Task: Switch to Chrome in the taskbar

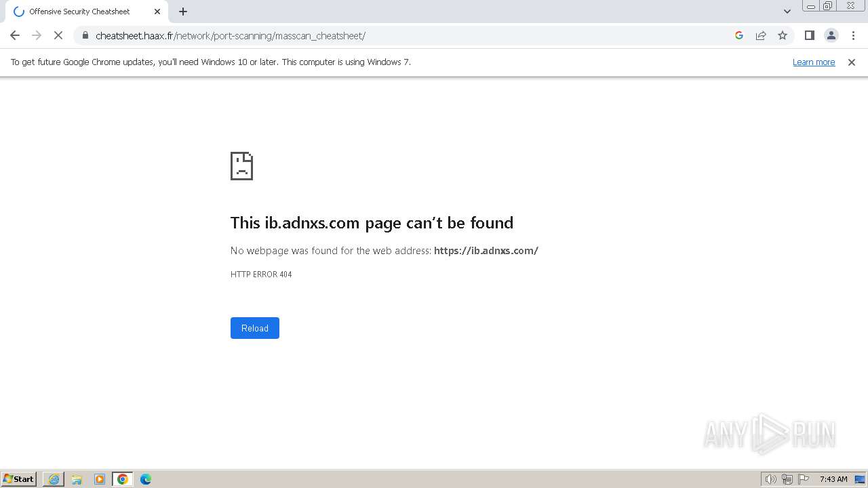Action: (123, 479)
